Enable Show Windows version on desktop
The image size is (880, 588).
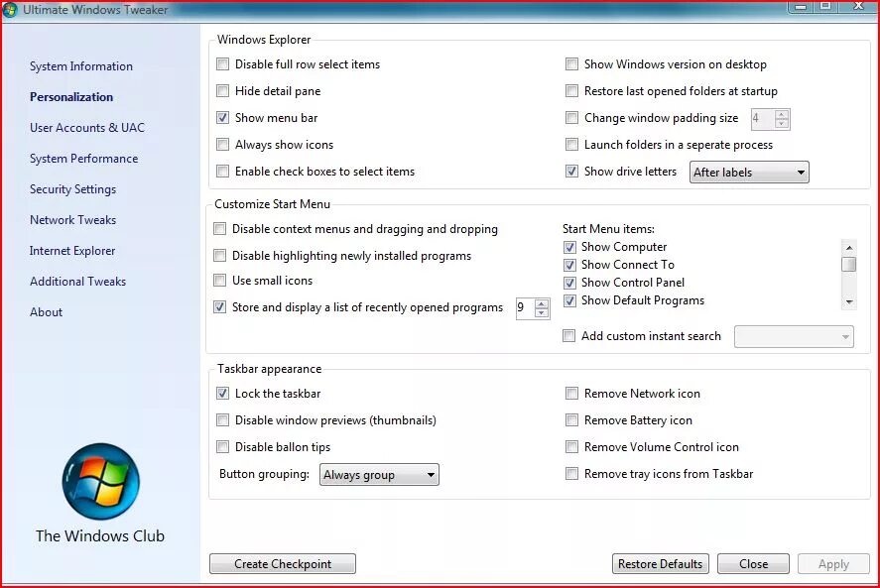[571, 64]
